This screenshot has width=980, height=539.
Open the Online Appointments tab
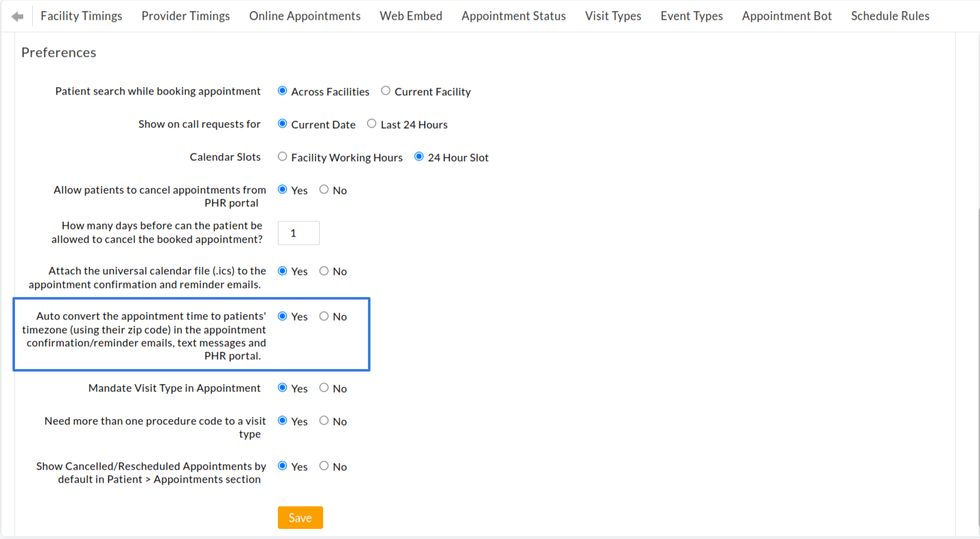click(x=305, y=16)
